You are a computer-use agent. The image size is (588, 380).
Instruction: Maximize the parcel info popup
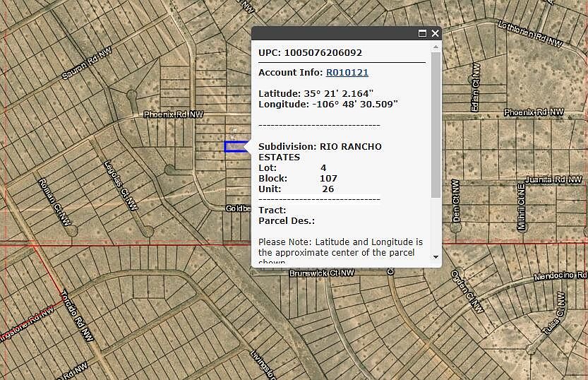(423, 33)
